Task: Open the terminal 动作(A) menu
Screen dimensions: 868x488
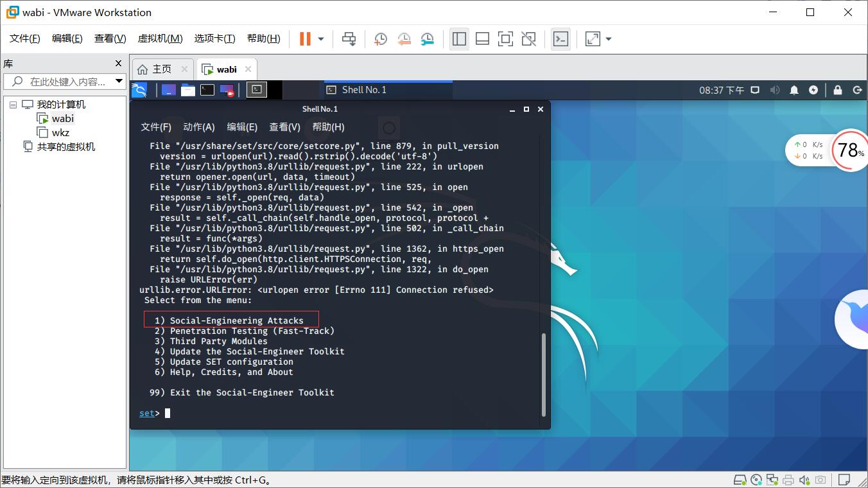Action: (199, 127)
